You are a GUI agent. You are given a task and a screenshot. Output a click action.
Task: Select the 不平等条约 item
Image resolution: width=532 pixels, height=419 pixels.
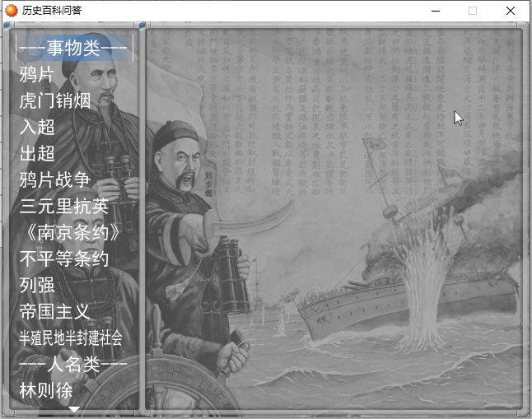63,258
